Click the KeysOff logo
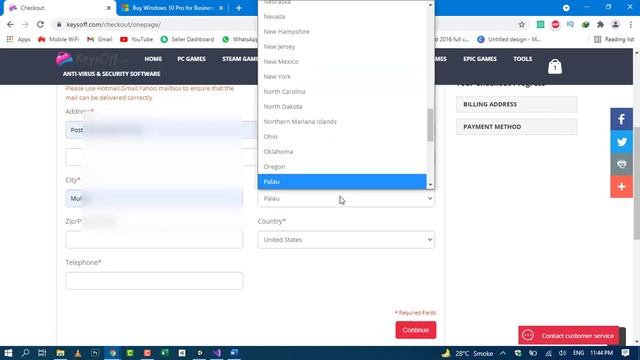 (92, 59)
